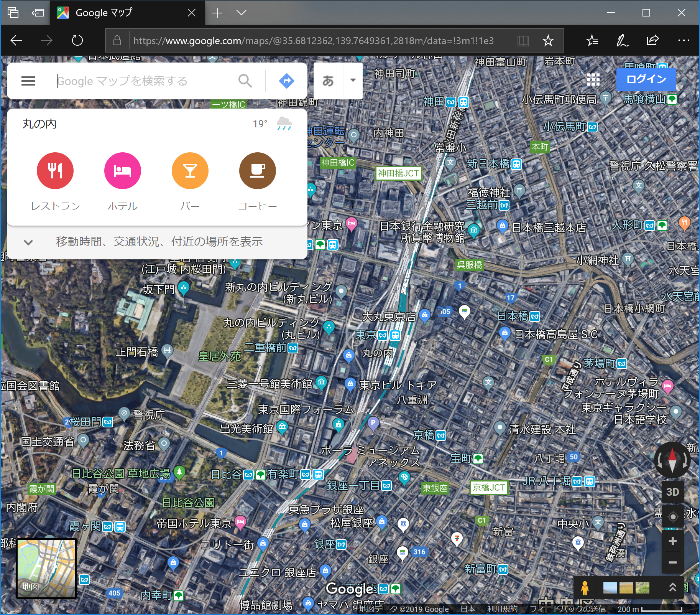Screen dimensions: 700x615
Task: Click the ログイン sign-in button
Action: 646,79
